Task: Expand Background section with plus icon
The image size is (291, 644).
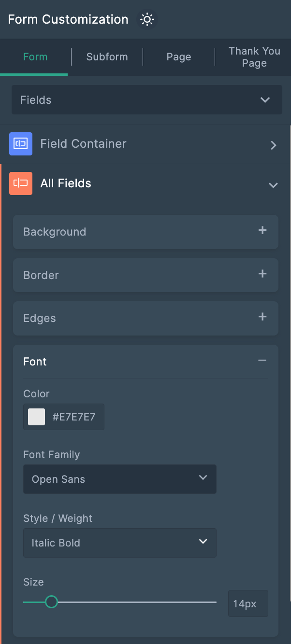Action: [x=262, y=231]
